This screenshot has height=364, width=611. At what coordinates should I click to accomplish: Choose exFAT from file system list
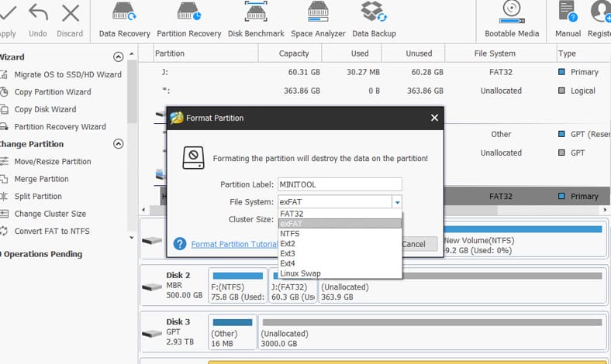point(340,224)
